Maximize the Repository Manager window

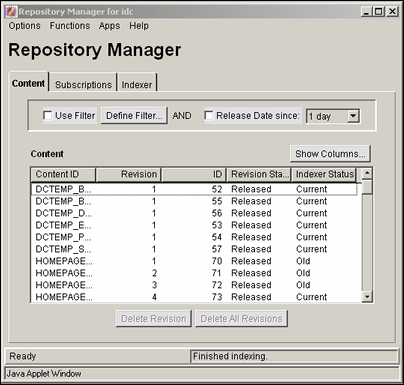coord(379,12)
